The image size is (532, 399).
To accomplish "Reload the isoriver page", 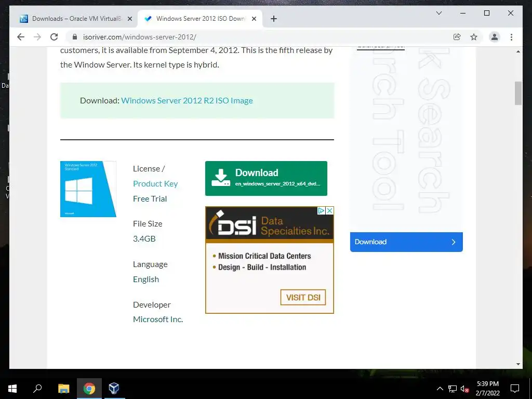I will point(54,37).
